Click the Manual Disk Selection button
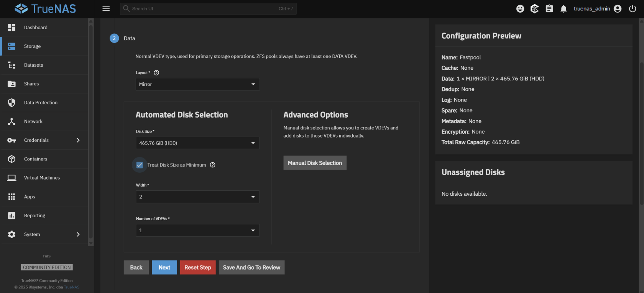 (315, 163)
